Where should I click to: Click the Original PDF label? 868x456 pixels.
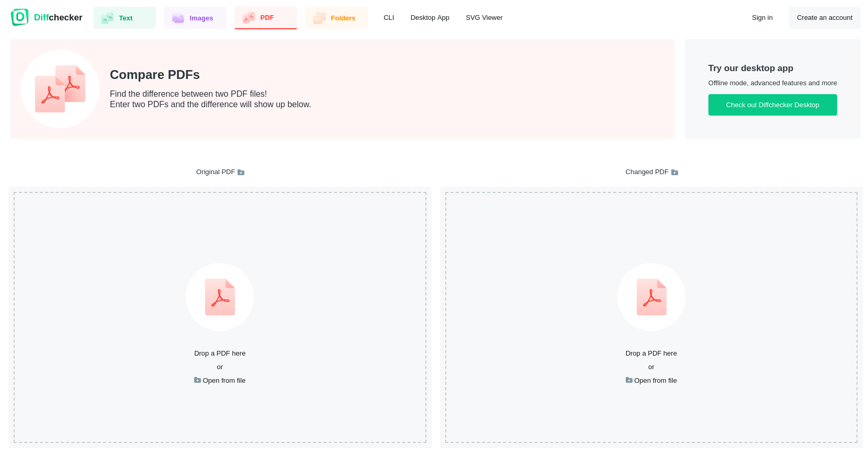point(216,172)
